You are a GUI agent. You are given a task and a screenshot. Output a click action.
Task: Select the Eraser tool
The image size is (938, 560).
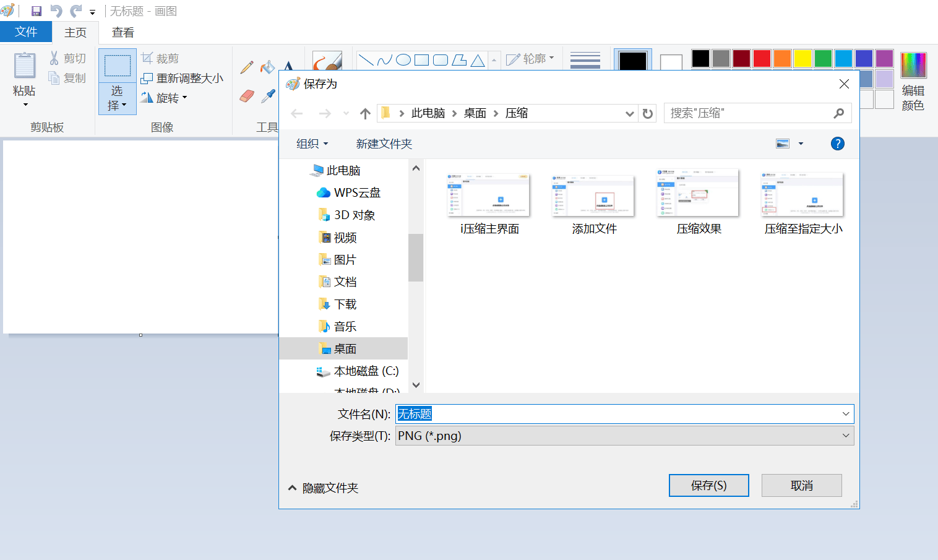click(246, 96)
